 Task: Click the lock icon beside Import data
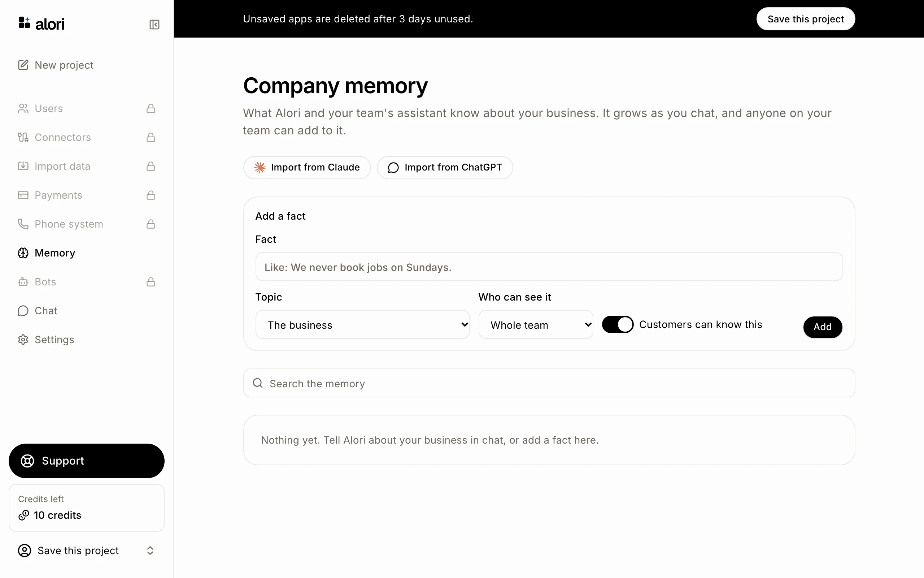(151, 166)
